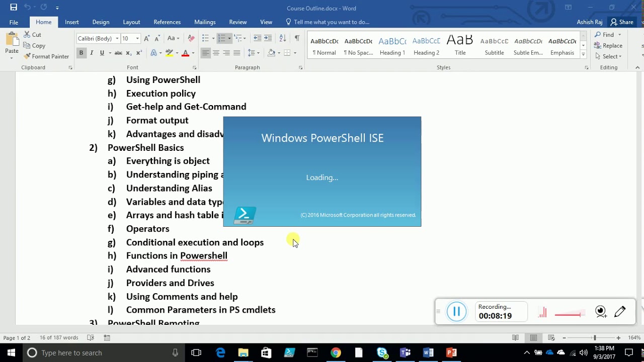The image size is (644, 362).
Task: Switch to the Mailings tab
Action: tap(205, 22)
